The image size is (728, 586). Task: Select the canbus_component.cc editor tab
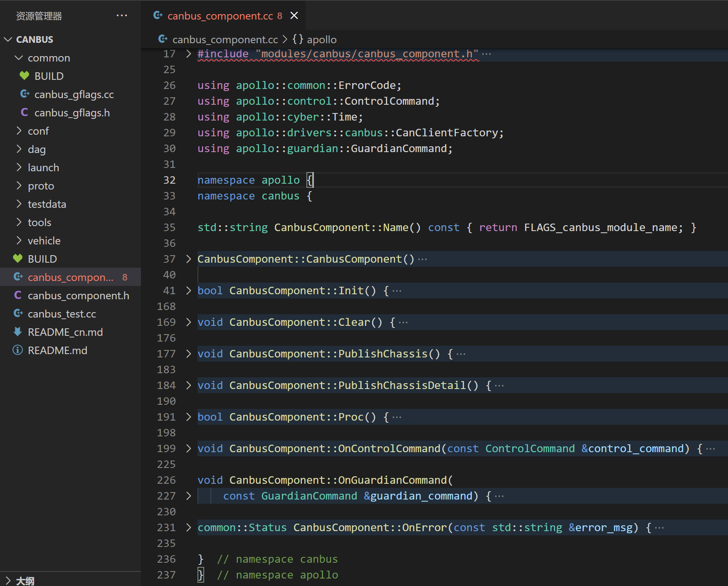point(224,16)
